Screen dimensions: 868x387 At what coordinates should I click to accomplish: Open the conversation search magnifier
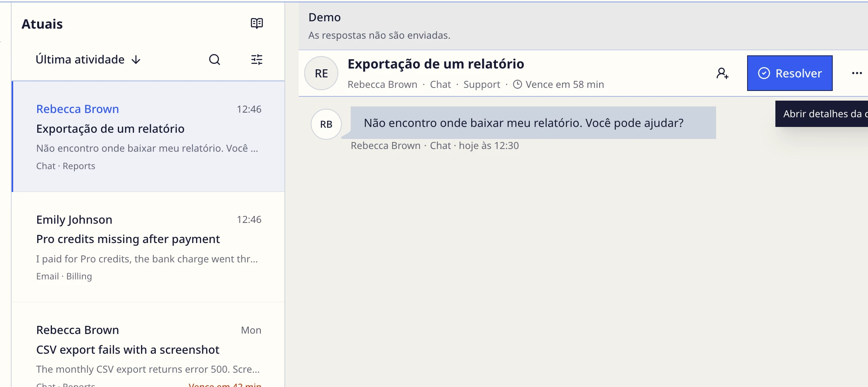tap(215, 60)
